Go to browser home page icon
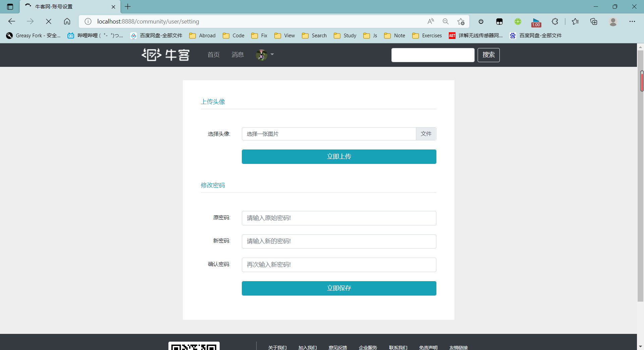Screen dimensions: 644x350 click(x=67, y=21)
